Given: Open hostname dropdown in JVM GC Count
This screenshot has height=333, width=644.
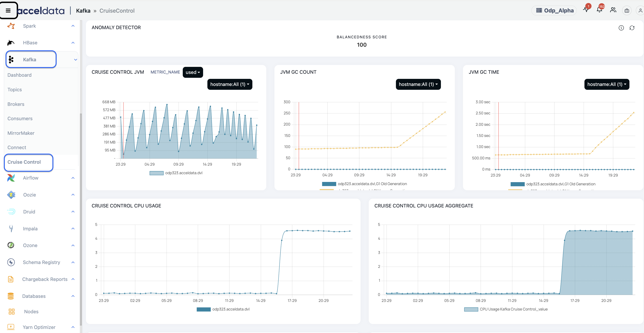Looking at the screenshot, I should (418, 84).
